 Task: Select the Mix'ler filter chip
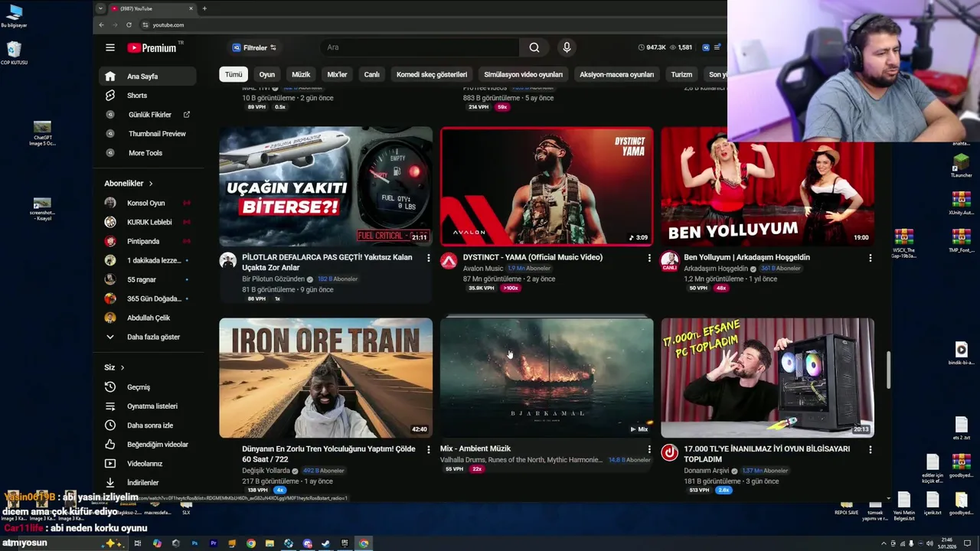[337, 74]
